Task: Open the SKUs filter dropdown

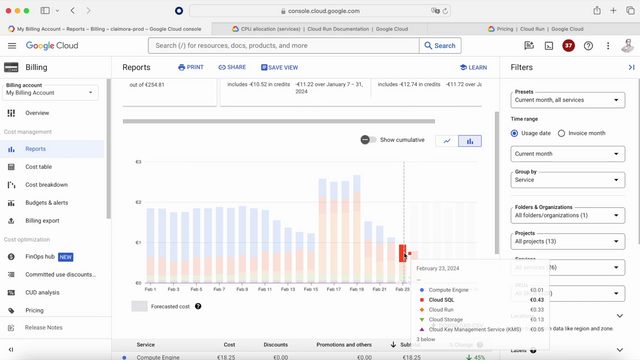Action: pyautogui.click(x=567, y=293)
